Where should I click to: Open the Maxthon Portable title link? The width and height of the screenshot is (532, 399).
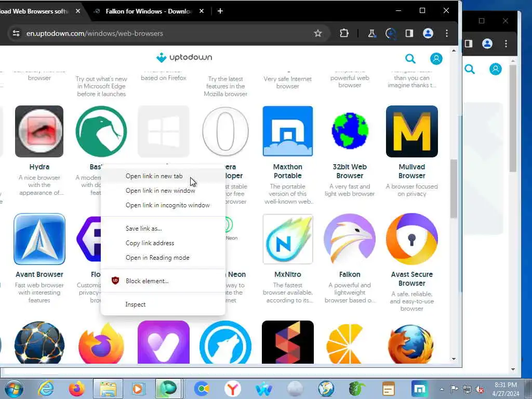click(x=288, y=171)
